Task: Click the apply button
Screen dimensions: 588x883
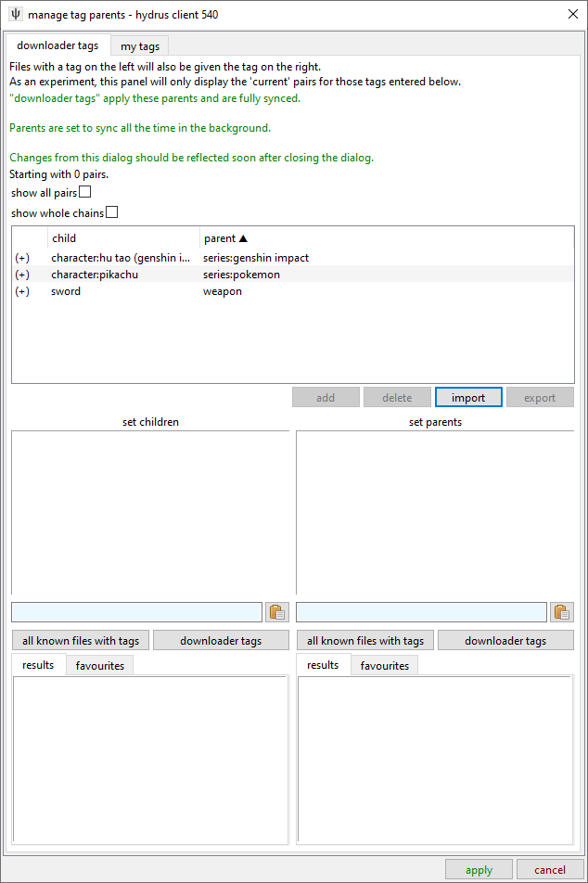Action: coord(479,870)
